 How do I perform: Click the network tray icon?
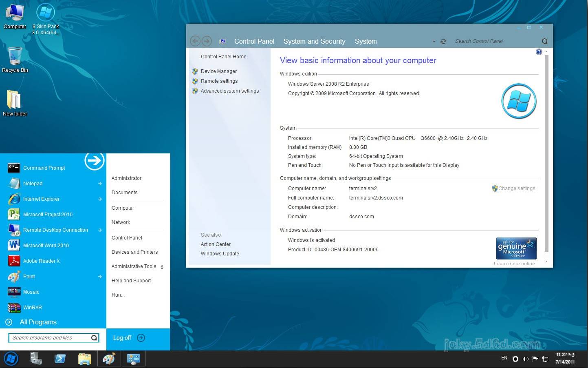(545, 359)
